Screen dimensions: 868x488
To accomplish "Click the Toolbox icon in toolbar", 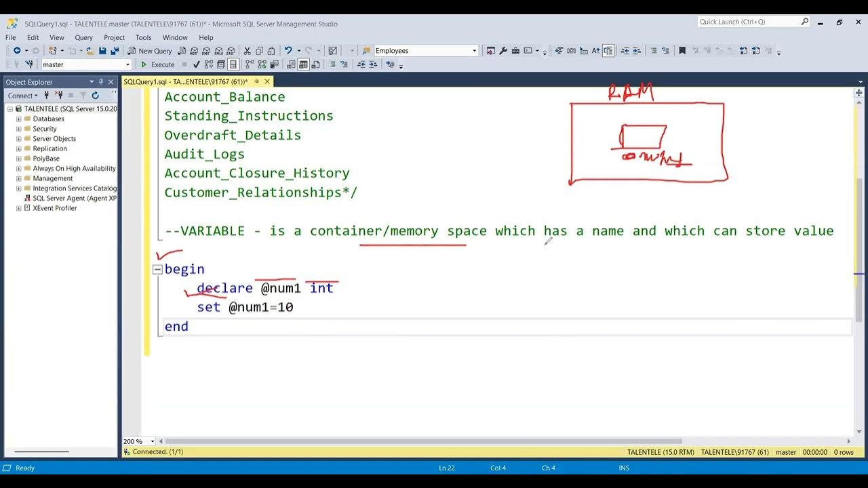I will 515,51.
